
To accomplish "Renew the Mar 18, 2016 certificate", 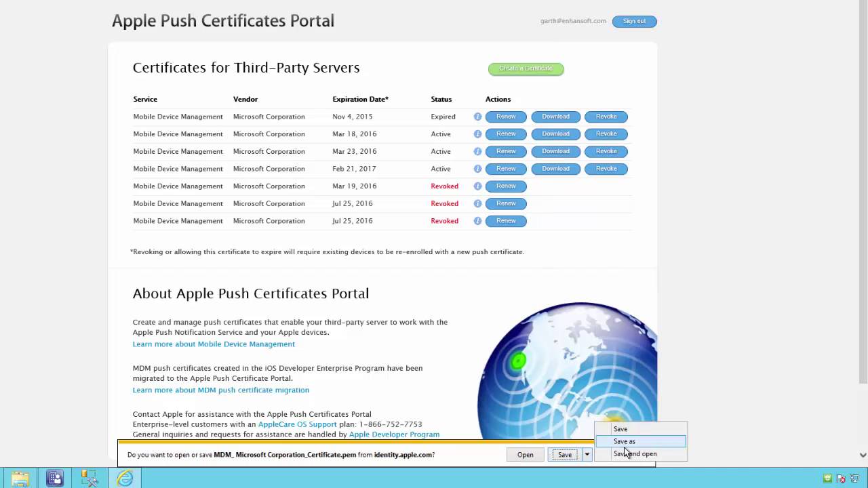I will pyautogui.click(x=506, y=134).
